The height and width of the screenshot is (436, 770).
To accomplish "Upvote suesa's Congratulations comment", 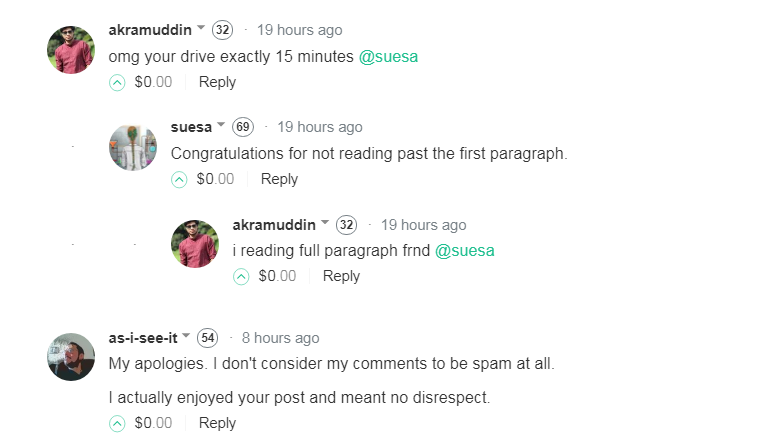I will click(x=179, y=180).
